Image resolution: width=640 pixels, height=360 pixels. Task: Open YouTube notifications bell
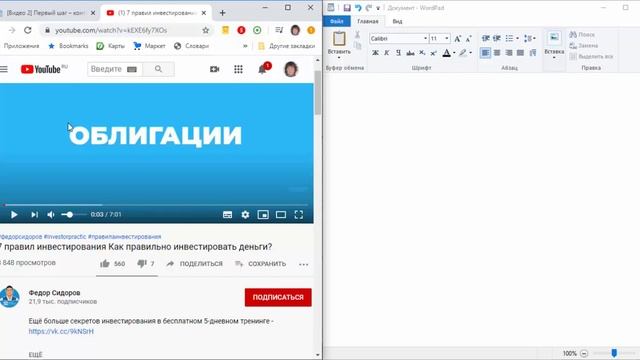262,70
